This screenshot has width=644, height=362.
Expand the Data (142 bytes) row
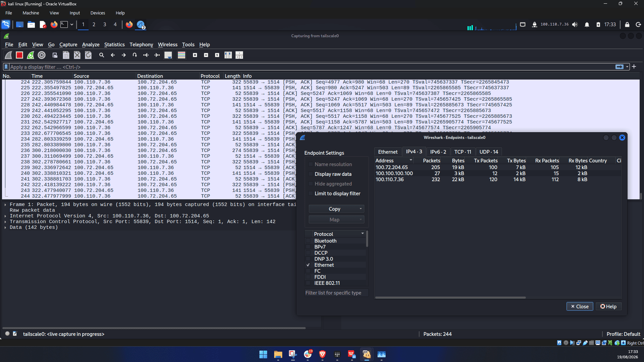tap(5, 227)
